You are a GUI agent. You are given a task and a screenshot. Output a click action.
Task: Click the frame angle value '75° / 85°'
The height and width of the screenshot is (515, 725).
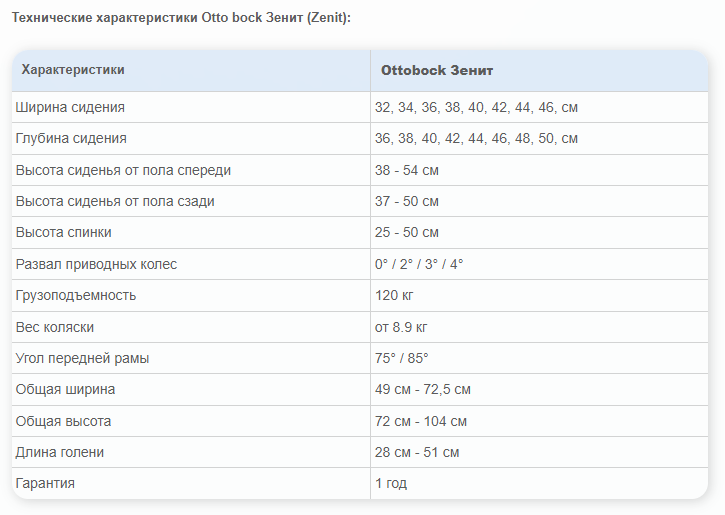click(x=401, y=358)
